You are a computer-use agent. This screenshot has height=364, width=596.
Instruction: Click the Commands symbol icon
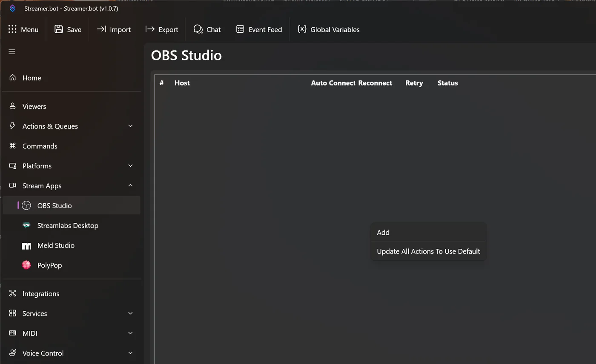(x=13, y=146)
